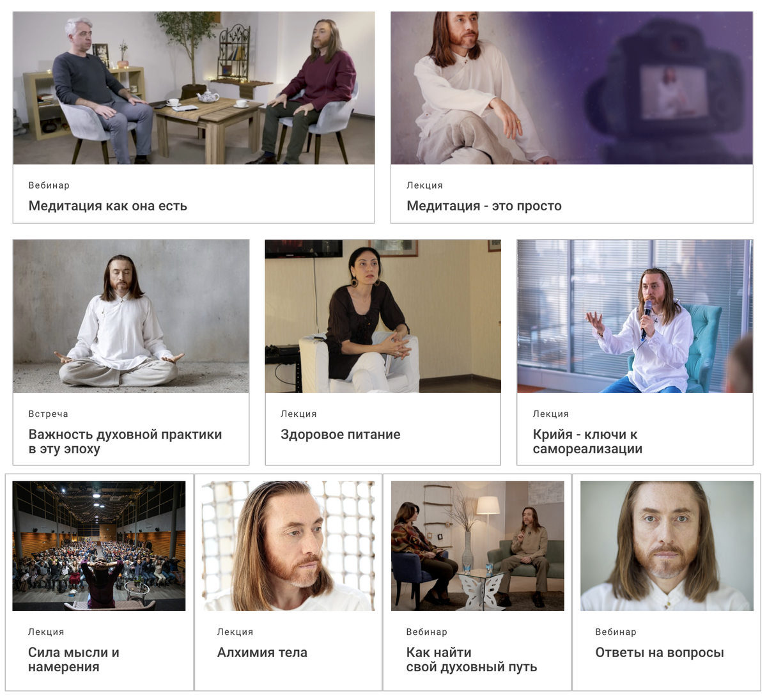Screen dimensions: 767x700
Task: Open the thumbnail for "Медитация как она есть"
Action: (x=194, y=88)
